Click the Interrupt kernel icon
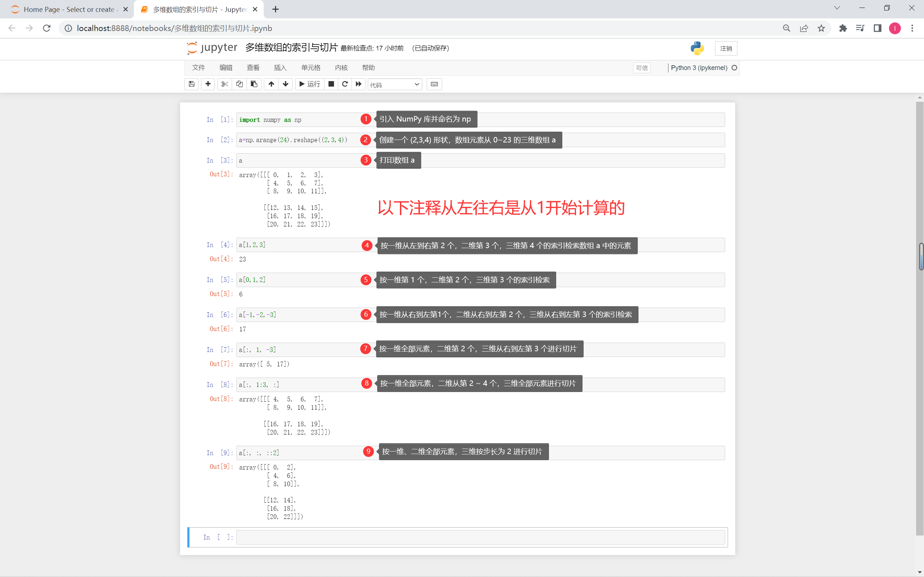The image size is (924, 577). tap(331, 84)
